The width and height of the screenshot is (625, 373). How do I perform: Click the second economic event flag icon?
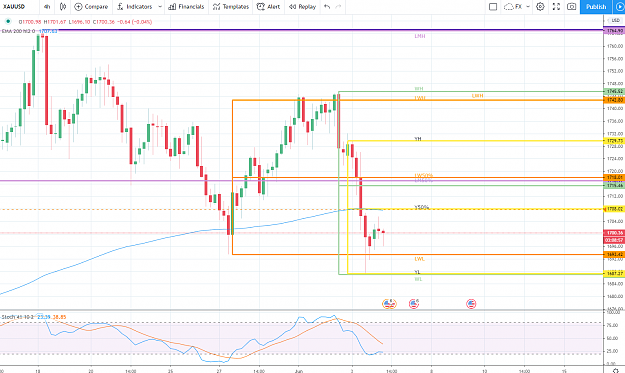point(414,304)
